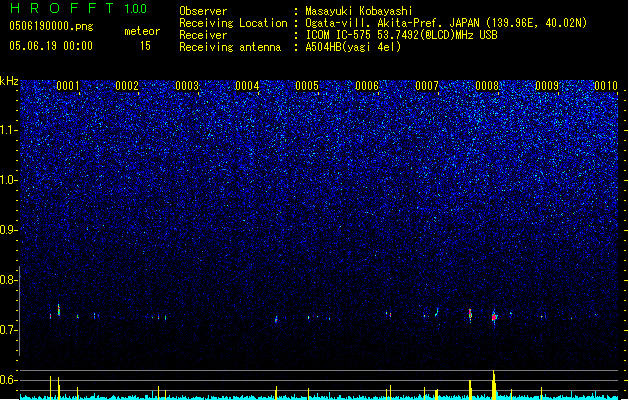The height and width of the screenshot is (400, 629).
Task: Click time marker 0007
Action: coord(427,86)
